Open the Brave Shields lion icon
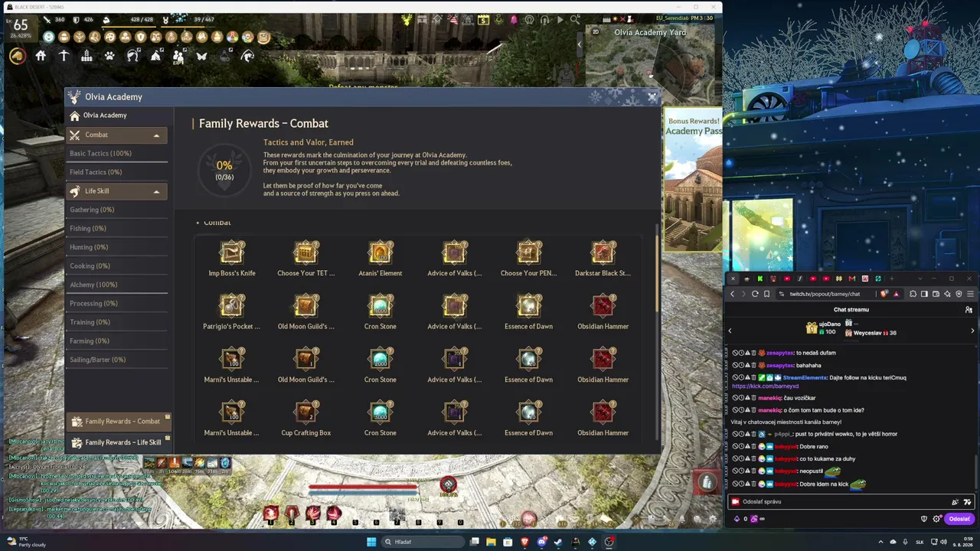 [x=886, y=294]
